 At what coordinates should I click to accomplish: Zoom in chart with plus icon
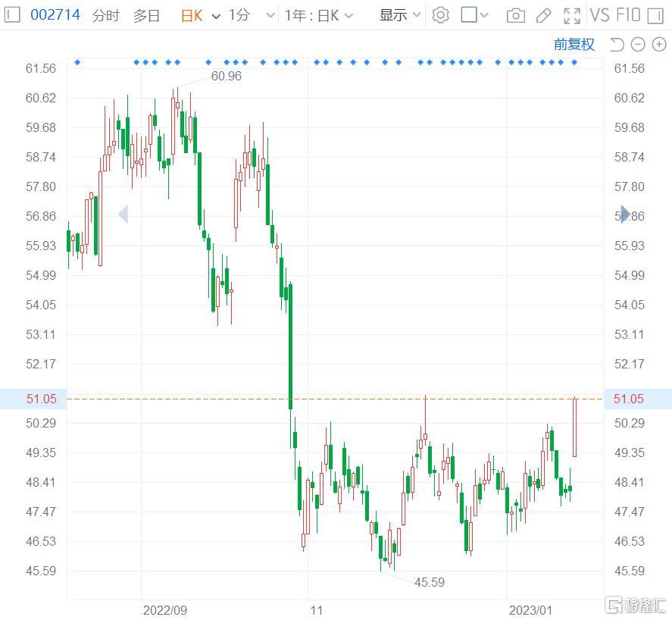pyautogui.click(x=658, y=44)
